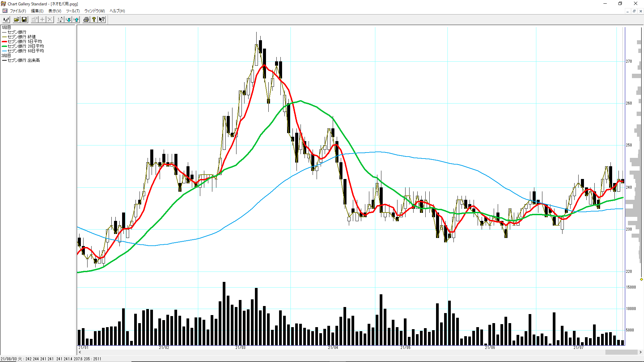644x362 pixels.
Task: Click the yellow question mark help icon
Action: [94, 19]
